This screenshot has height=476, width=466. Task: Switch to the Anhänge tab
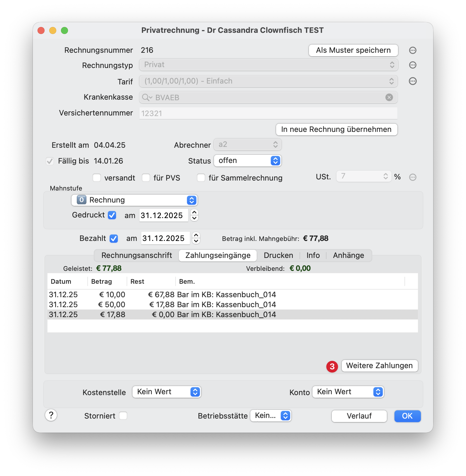point(348,255)
